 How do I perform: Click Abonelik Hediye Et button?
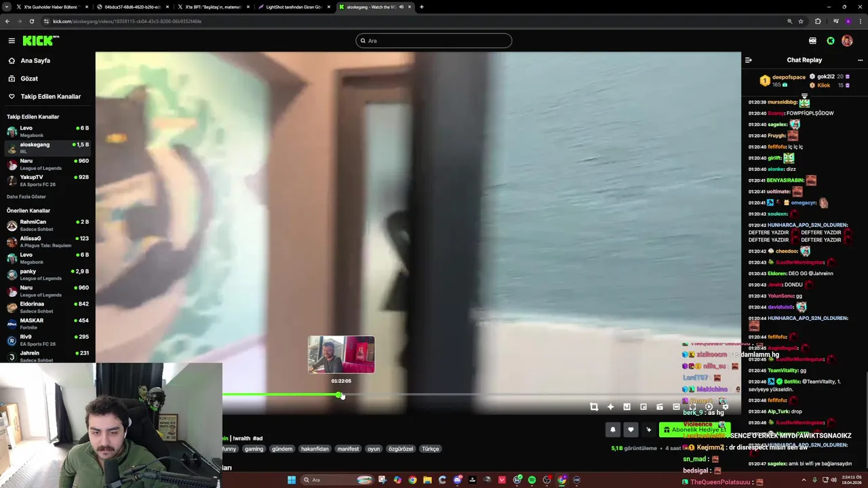(694, 430)
